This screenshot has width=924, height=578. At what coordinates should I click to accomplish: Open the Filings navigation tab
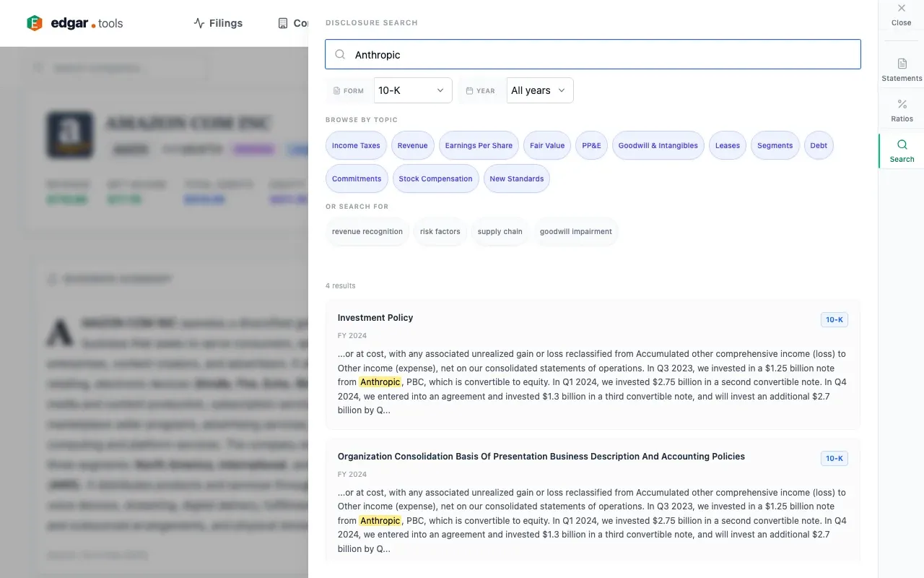[218, 23]
